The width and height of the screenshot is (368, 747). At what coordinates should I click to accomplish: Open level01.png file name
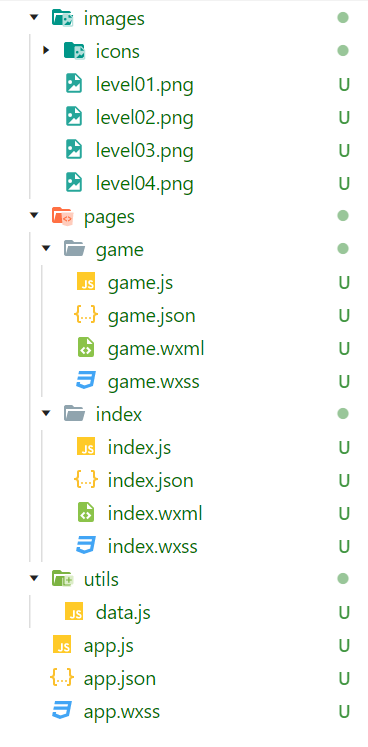[144, 85]
